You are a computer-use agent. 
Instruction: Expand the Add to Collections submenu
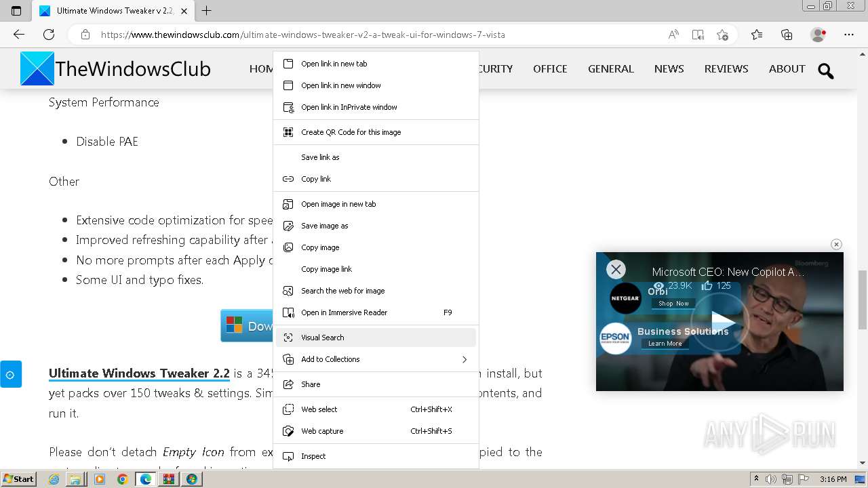click(376, 359)
